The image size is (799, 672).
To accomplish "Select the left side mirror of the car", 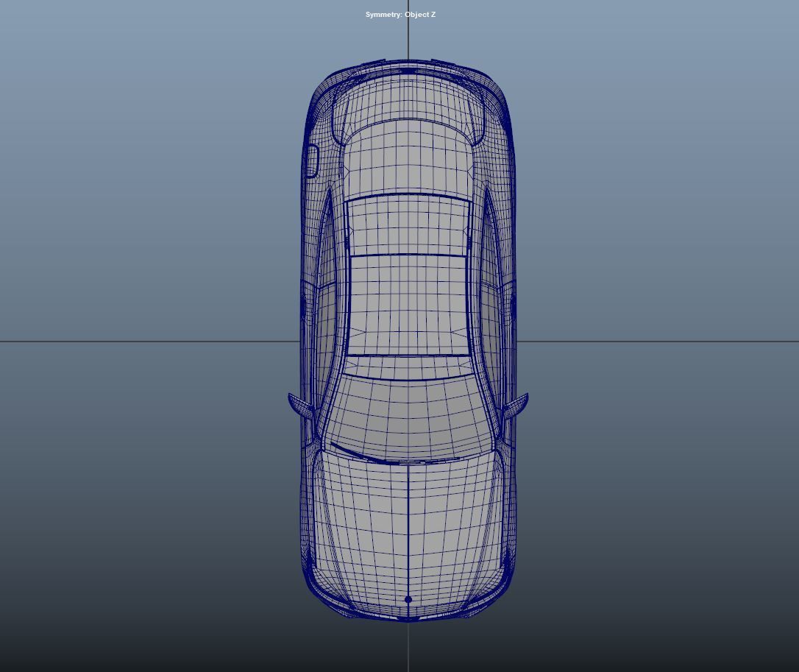I will pyautogui.click(x=301, y=406).
